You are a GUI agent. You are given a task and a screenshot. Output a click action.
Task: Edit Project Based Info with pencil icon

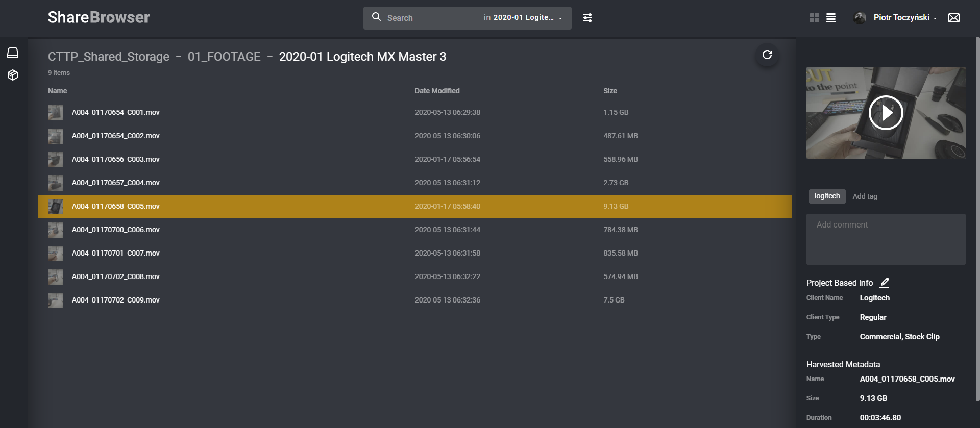tap(885, 282)
